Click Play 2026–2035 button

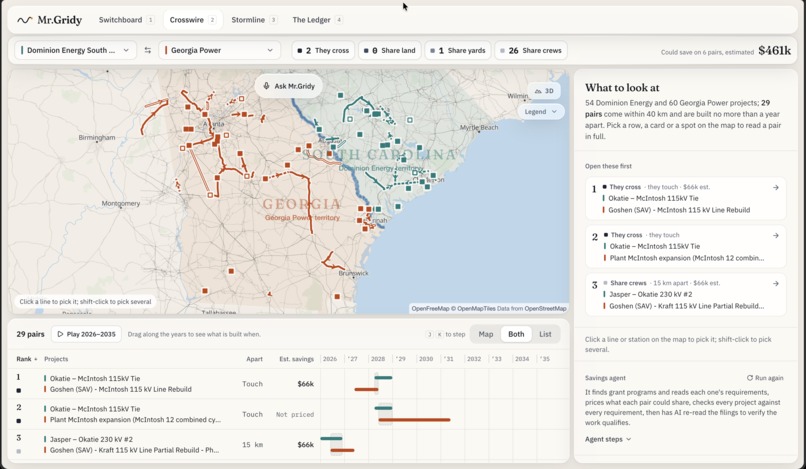click(x=86, y=334)
